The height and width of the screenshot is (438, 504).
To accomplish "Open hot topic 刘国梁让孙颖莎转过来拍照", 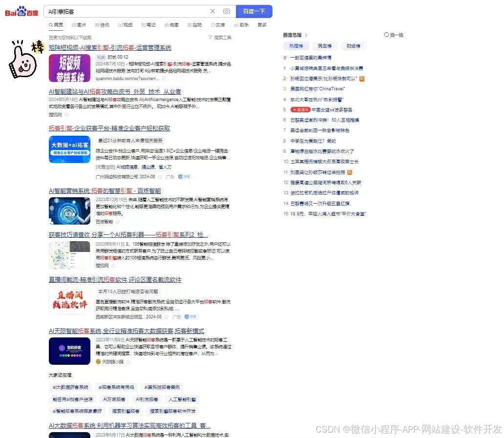I will pyautogui.click(x=317, y=172).
